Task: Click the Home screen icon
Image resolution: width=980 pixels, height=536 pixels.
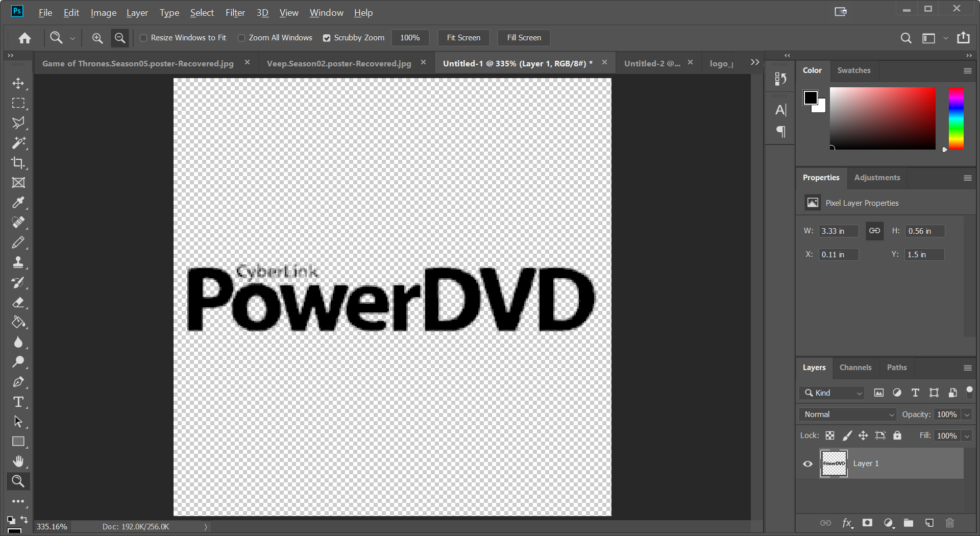Action: (x=24, y=38)
